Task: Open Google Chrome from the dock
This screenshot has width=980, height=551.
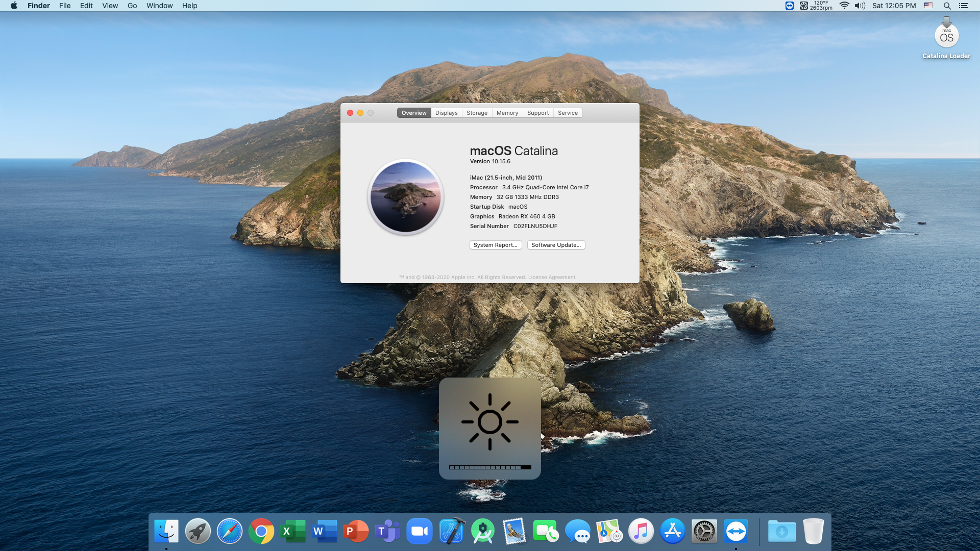Action: click(x=261, y=532)
